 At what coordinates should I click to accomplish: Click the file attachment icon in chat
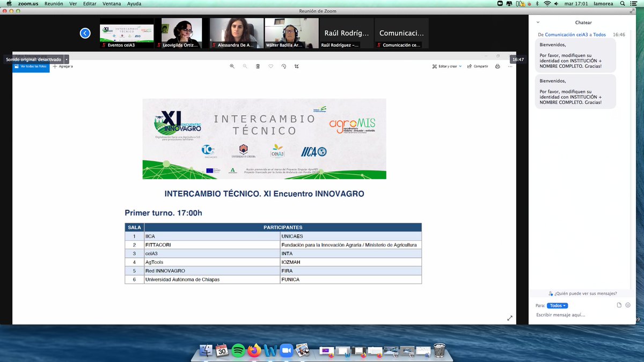coord(619,305)
